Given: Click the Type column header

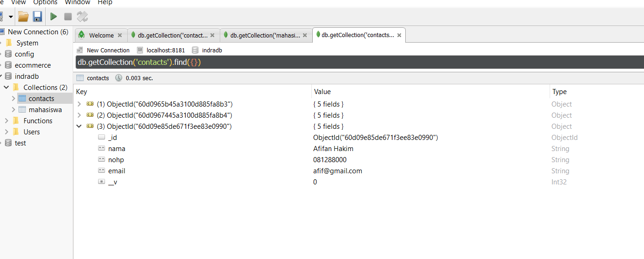Looking at the screenshot, I should pyautogui.click(x=597, y=92).
